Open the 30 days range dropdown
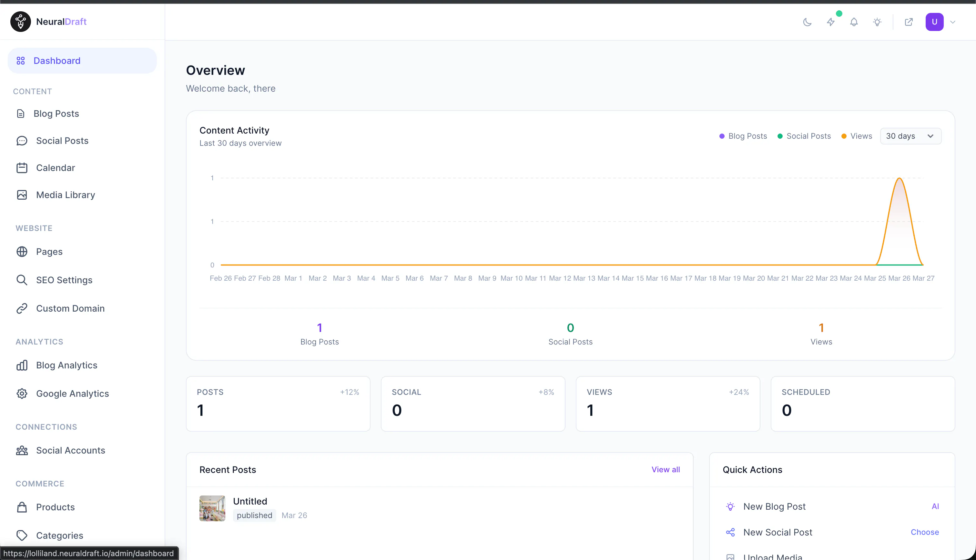This screenshot has height=560, width=976. tap(910, 136)
